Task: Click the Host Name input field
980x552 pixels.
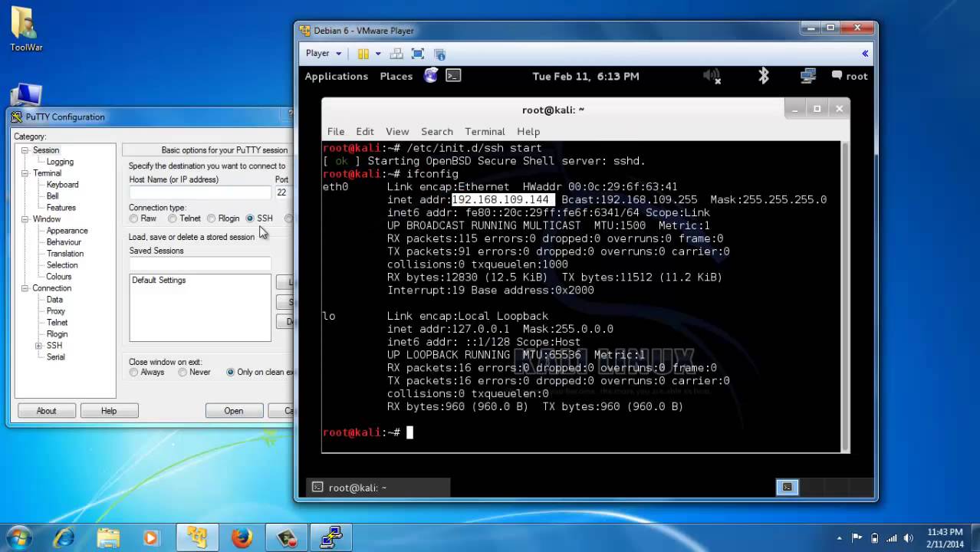Action: tap(200, 192)
